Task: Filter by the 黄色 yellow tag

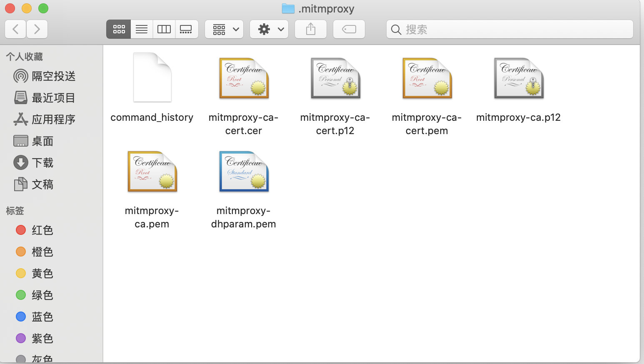Action: pyautogui.click(x=52, y=274)
